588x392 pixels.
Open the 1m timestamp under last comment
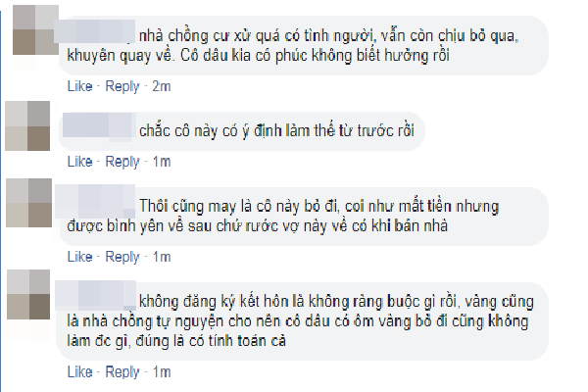coord(162,372)
